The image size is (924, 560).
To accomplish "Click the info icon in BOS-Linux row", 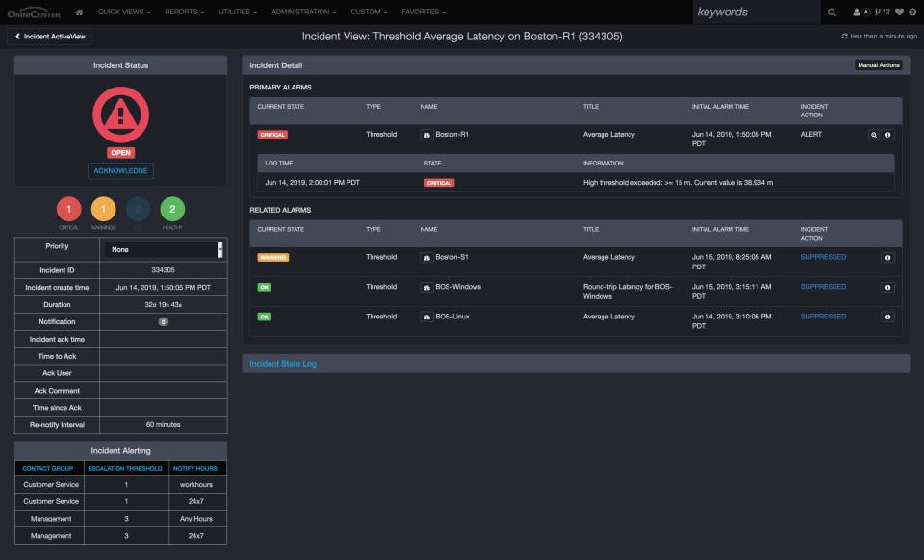I will point(888,317).
